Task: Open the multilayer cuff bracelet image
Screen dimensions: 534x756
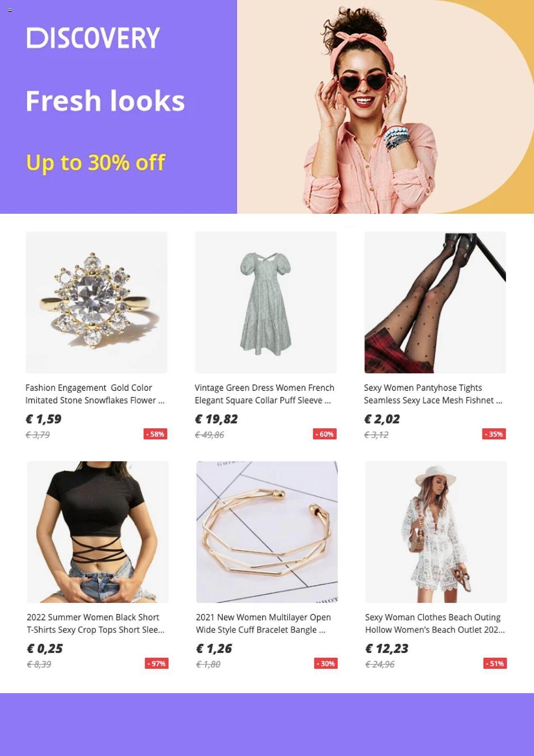Action: tap(267, 532)
